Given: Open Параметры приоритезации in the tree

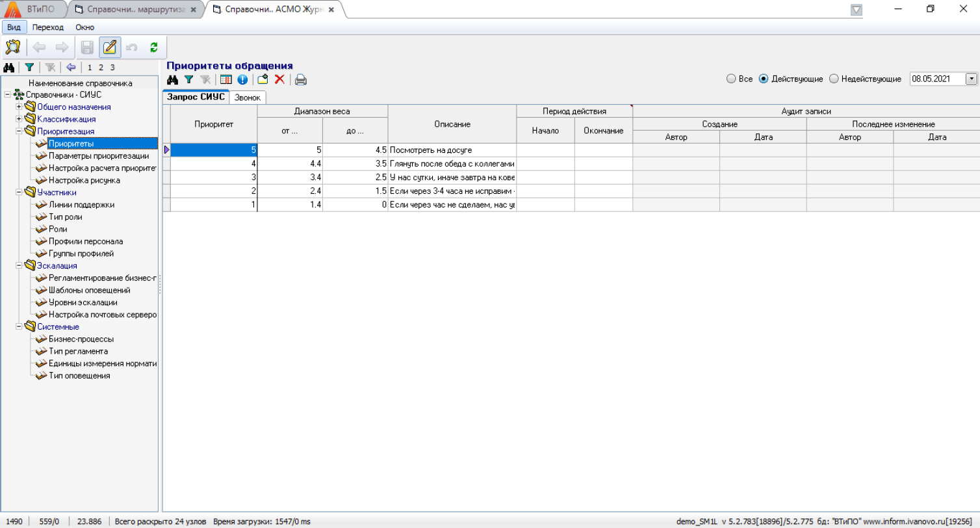Looking at the screenshot, I should [99, 156].
